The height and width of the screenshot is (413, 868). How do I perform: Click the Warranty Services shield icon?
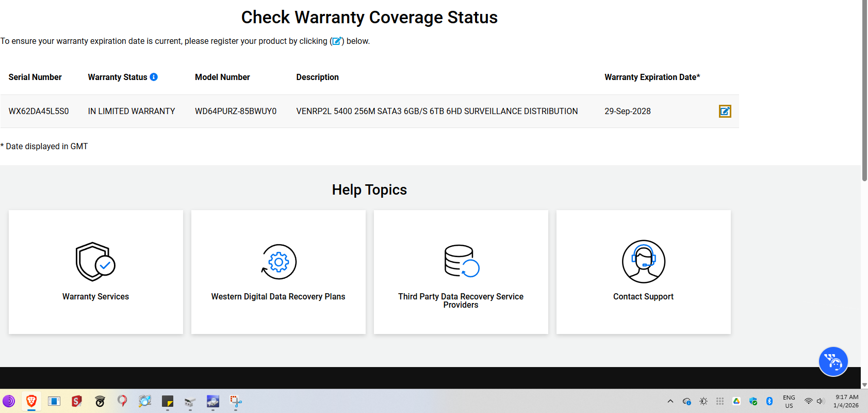[95, 262]
